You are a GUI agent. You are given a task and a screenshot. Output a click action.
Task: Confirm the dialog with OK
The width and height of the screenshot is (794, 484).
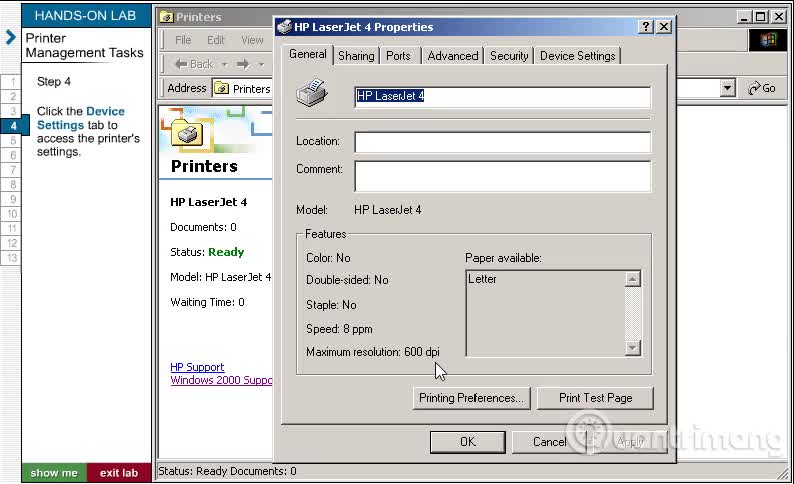[x=467, y=442]
